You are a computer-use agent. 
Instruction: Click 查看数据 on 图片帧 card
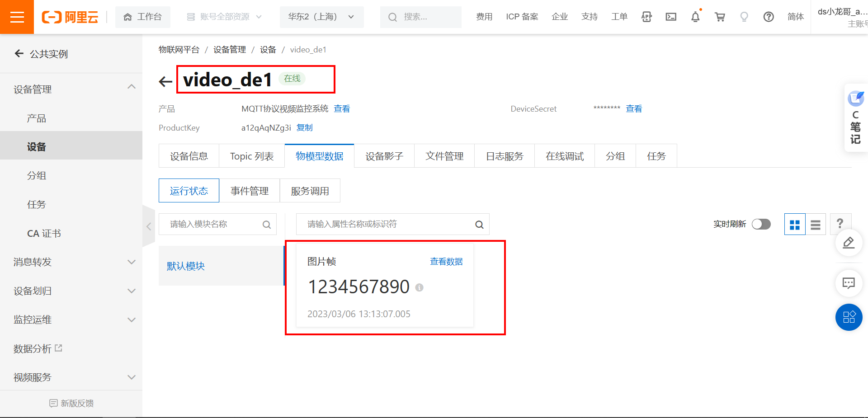[446, 261]
